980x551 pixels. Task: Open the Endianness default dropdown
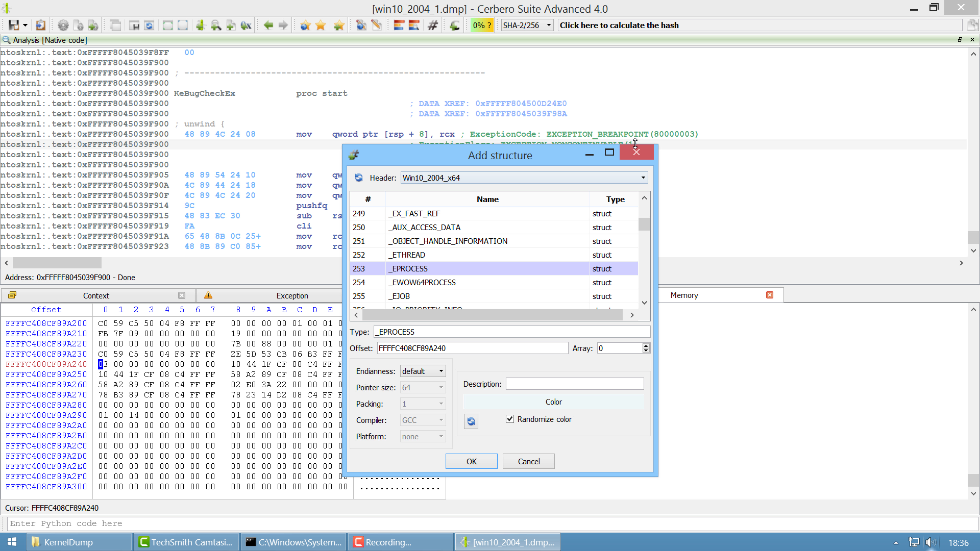tap(423, 371)
